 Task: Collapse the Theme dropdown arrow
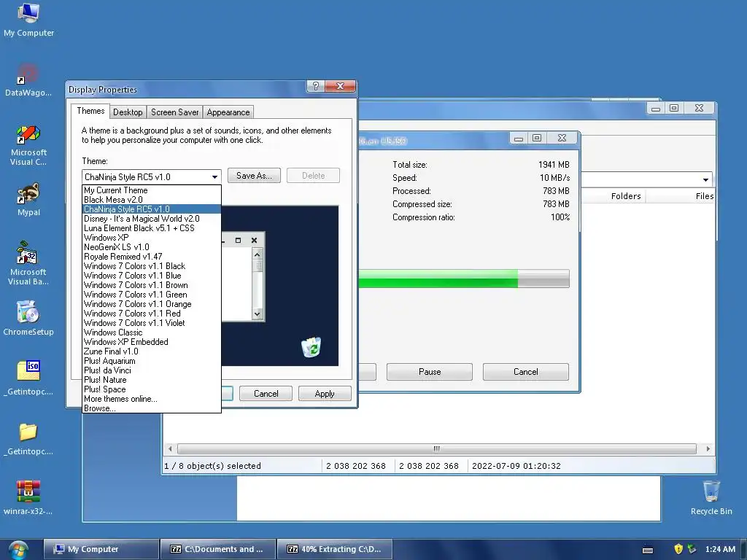click(x=215, y=176)
